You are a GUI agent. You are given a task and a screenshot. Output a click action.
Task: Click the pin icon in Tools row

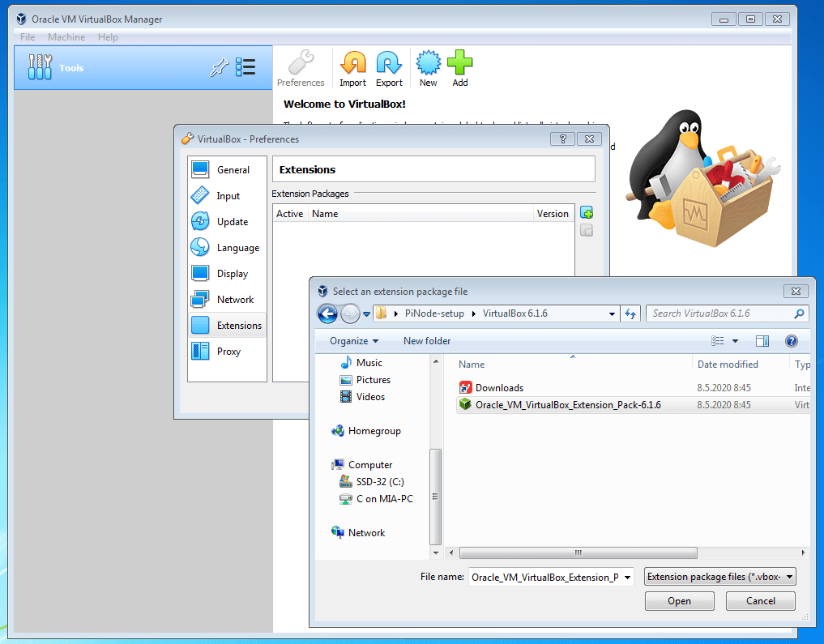pos(219,67)
